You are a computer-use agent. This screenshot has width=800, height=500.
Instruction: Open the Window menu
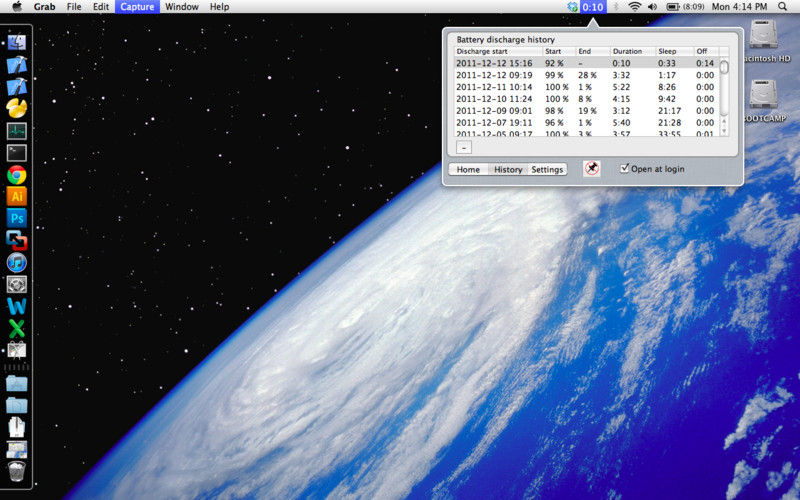click(x=182, y=7)
